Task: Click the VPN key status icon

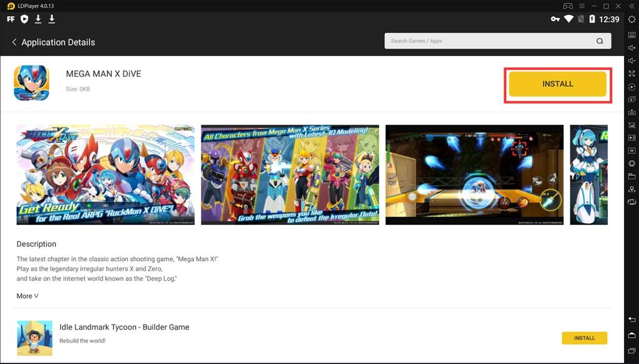Action: (555, 19)
